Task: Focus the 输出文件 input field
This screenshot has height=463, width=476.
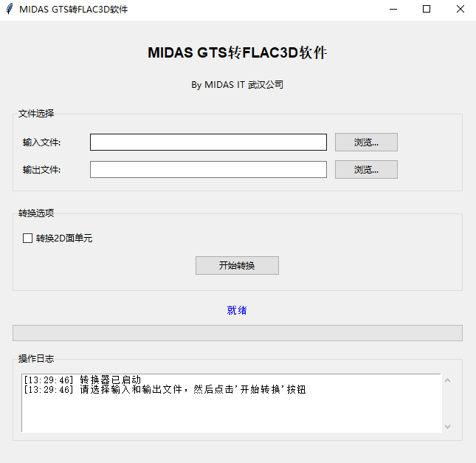Action: pos(208,170)
